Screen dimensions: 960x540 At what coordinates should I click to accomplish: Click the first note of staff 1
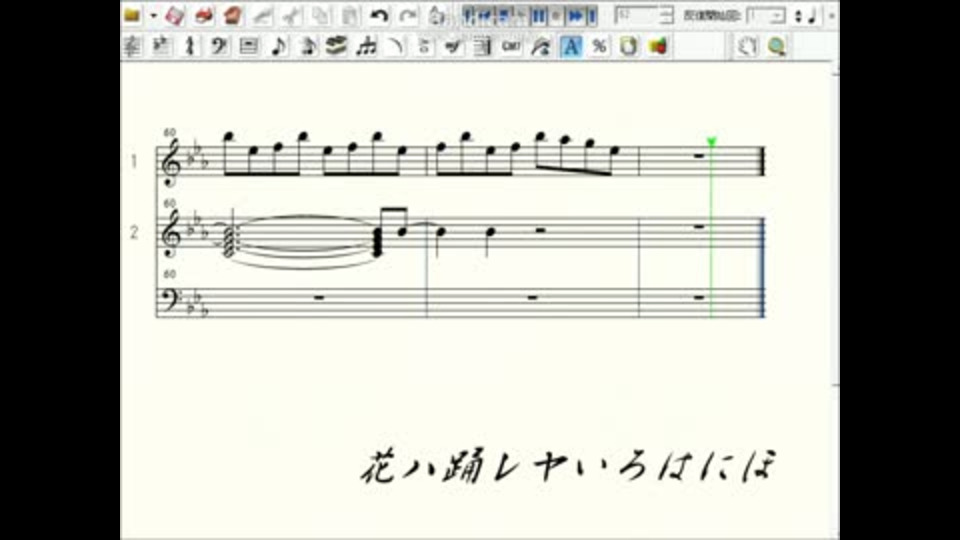(x=228, y=135)
